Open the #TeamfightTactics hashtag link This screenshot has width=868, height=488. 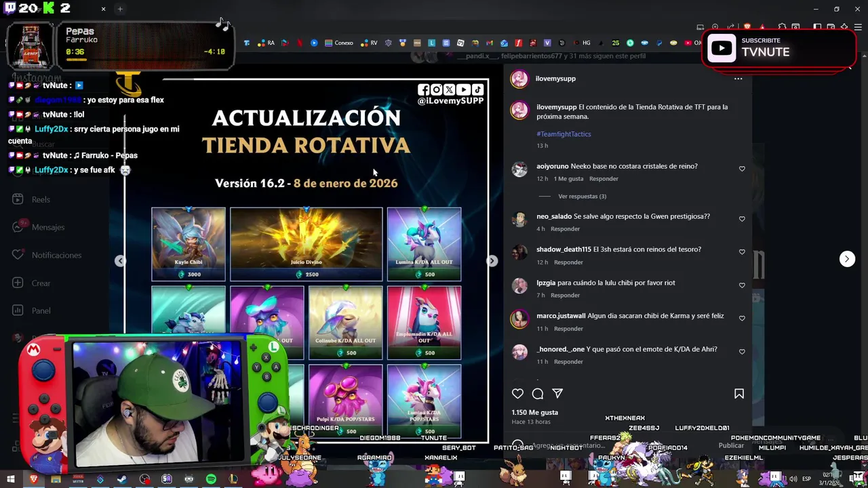(x=564, y=134)
